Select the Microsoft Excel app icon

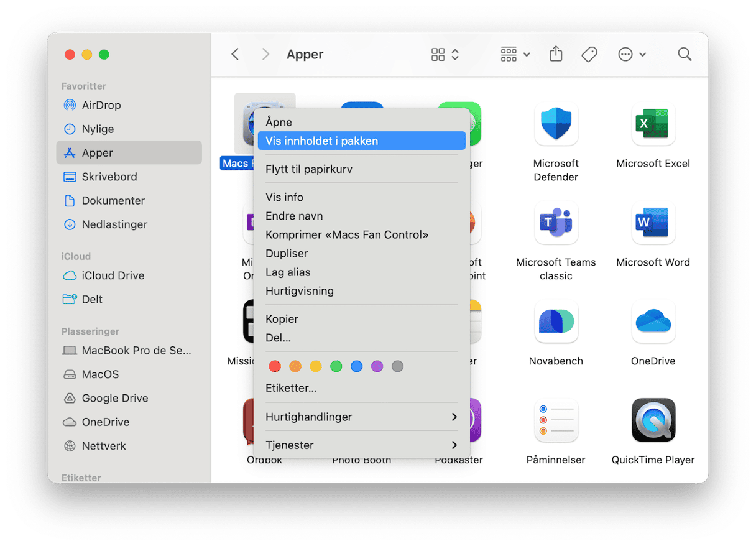coord(653,124)
